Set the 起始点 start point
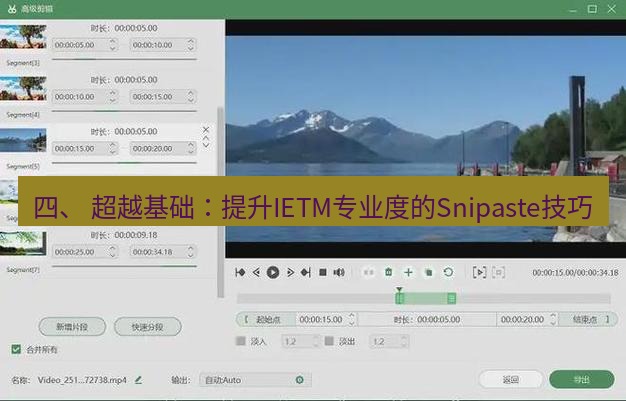The width and height of the screenshot is (626, 401). (x=266, y=319)
